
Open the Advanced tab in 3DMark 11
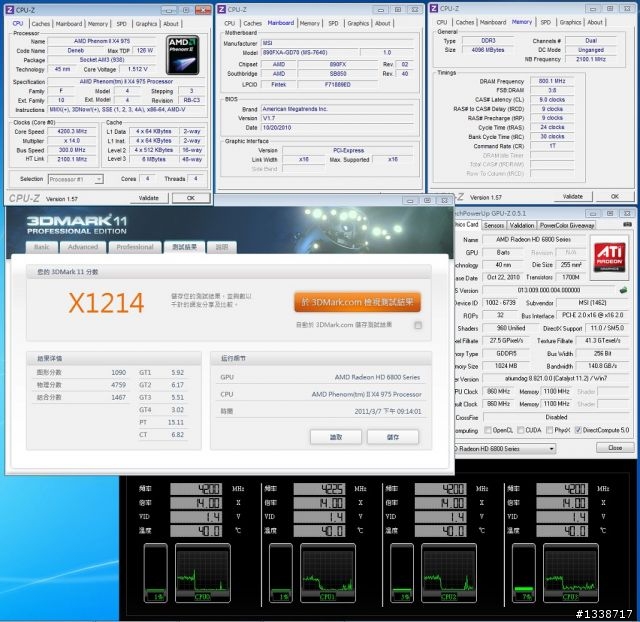(83, 247)
